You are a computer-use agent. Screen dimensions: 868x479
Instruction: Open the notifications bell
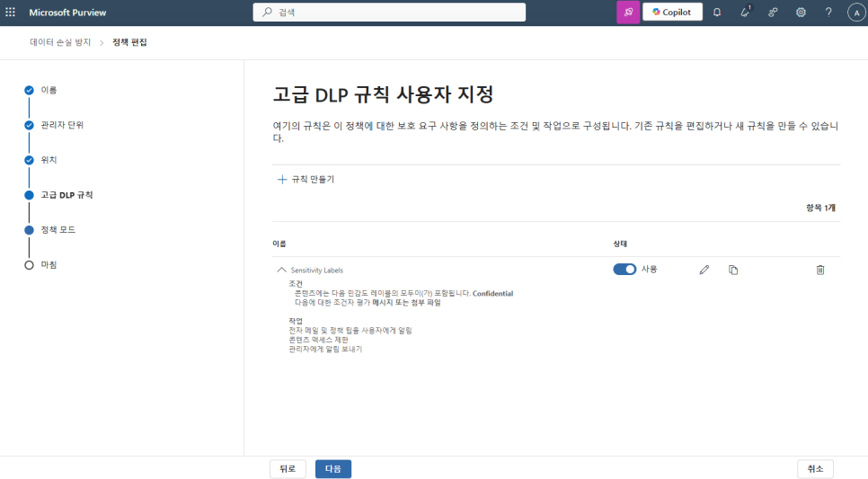tap(717, 13)
